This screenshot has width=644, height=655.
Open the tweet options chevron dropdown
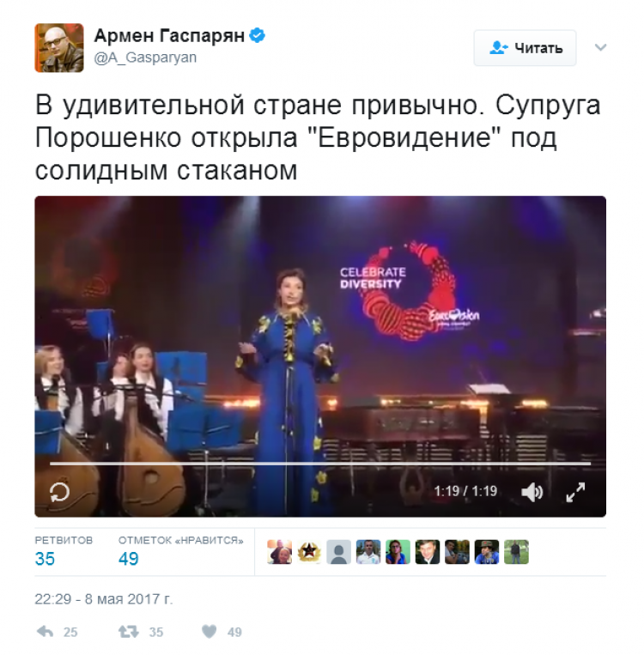tap(600, 47)
